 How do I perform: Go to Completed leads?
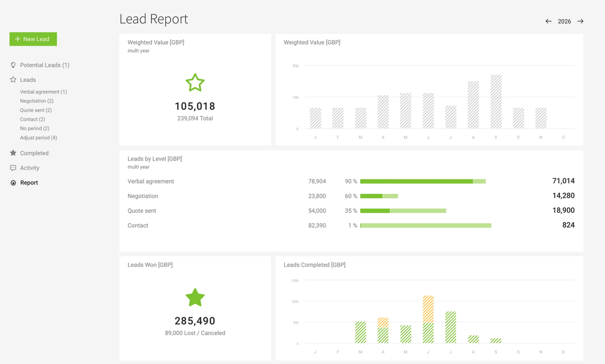[34, 153]
